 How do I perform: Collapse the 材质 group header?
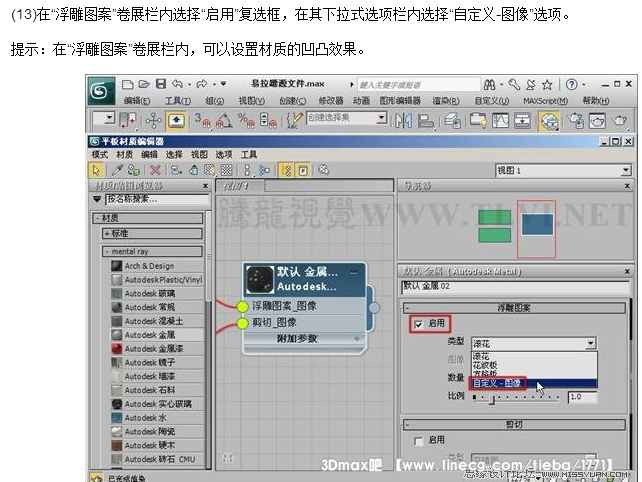click(148, 218)
